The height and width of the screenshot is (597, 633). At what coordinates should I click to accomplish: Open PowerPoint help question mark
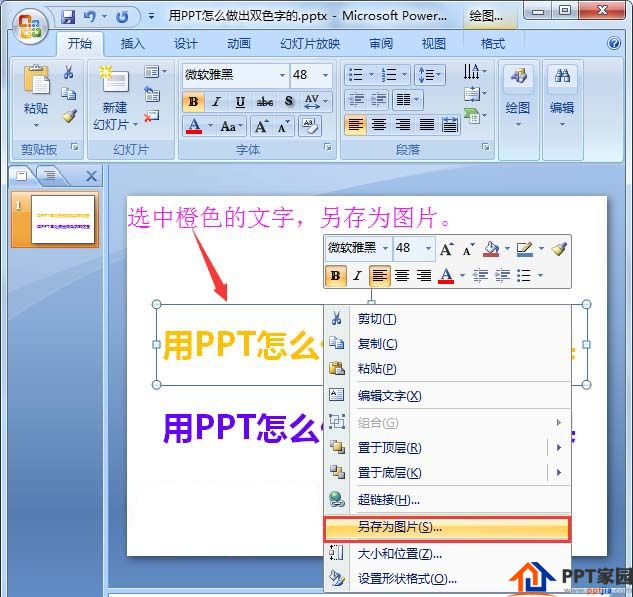coord(614,43)
